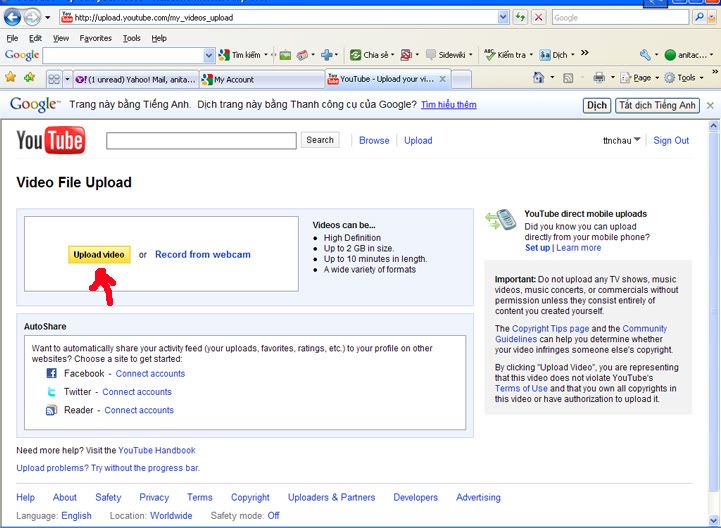Click the RSS feeds icon in command bar
Image resolution: width=721 pixels, height=528 pixels.
(x=568, y=78)
